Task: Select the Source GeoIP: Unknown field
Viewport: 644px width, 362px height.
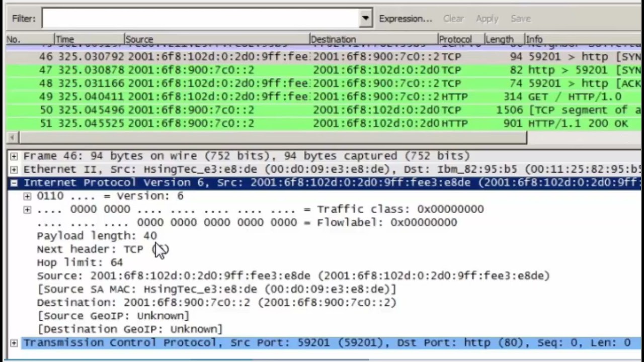Action: click(x=113, y=316)
